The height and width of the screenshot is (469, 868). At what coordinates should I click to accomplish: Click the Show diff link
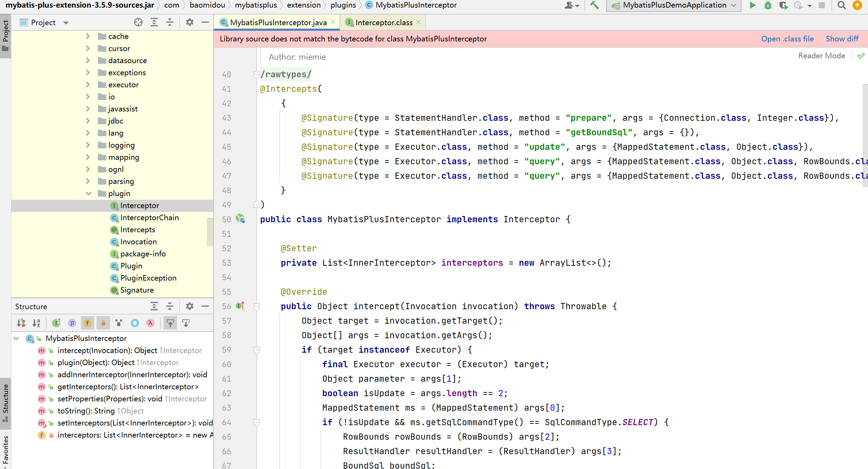pyautogui.click(x=842, y=39)
